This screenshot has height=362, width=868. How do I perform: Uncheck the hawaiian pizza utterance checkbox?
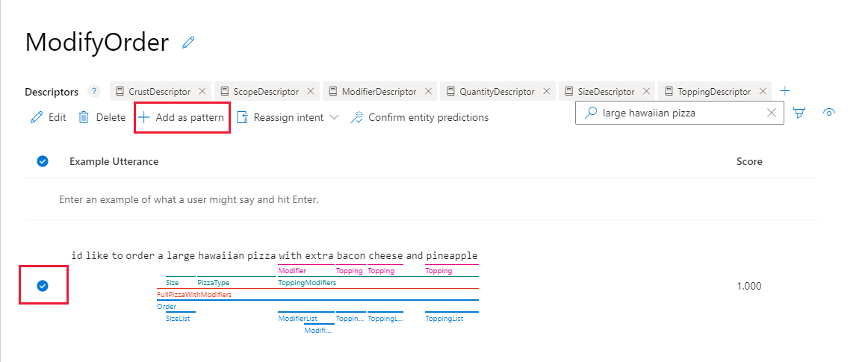tap(43, 286)
